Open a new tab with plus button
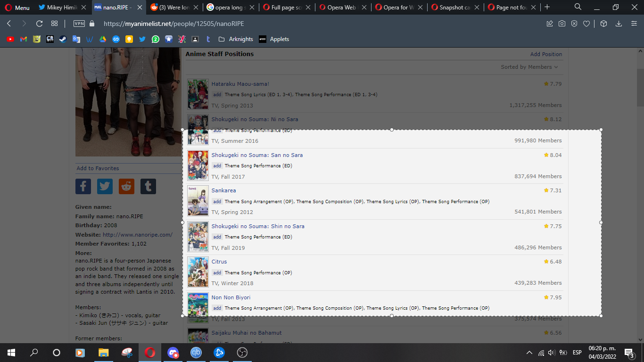 click(547, 7)
